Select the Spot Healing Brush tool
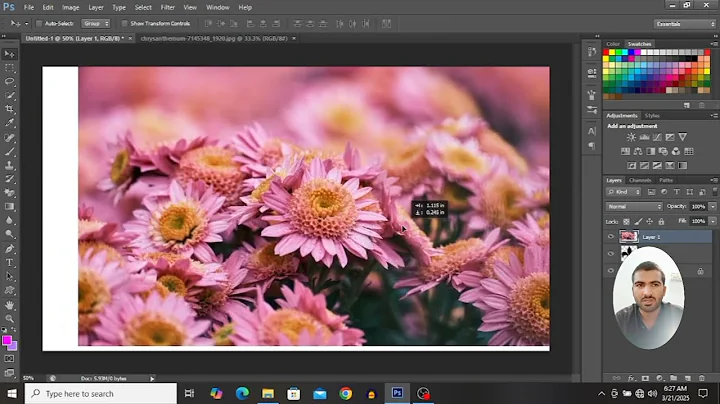Screen dimensions: 720x404 tap(9, 138)
